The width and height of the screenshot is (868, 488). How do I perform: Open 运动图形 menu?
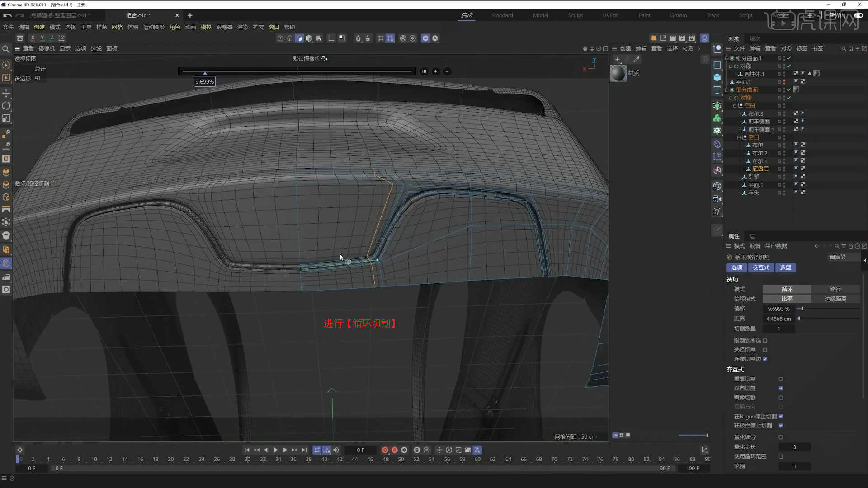coord(154,27)
